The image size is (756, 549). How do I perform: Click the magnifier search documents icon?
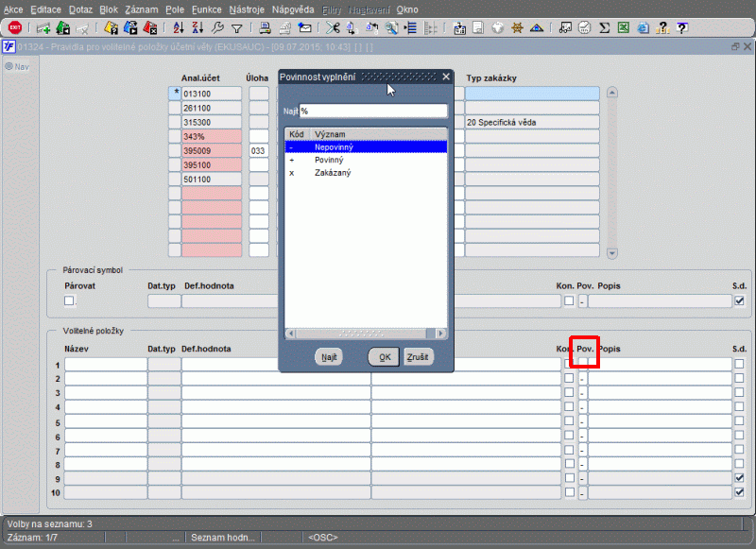tap(391, 28)
